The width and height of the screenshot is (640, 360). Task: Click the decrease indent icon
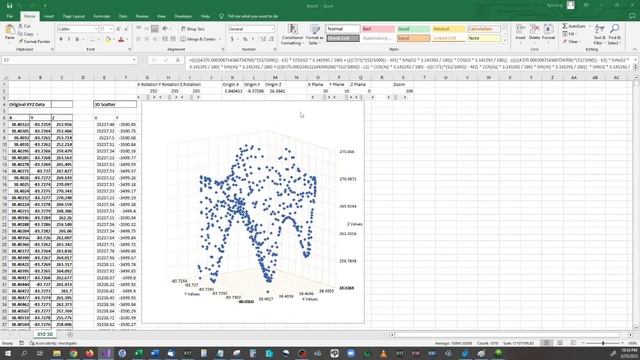pos(165,39)
